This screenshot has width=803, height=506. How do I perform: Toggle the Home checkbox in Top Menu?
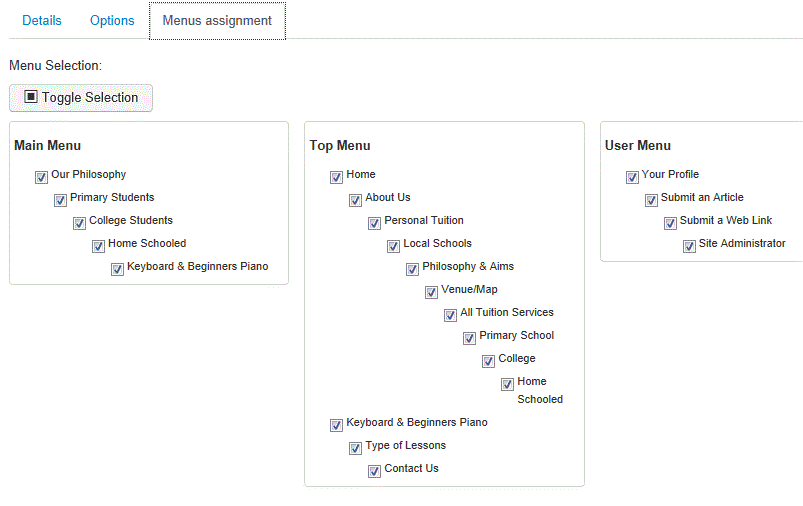(336, 177)
